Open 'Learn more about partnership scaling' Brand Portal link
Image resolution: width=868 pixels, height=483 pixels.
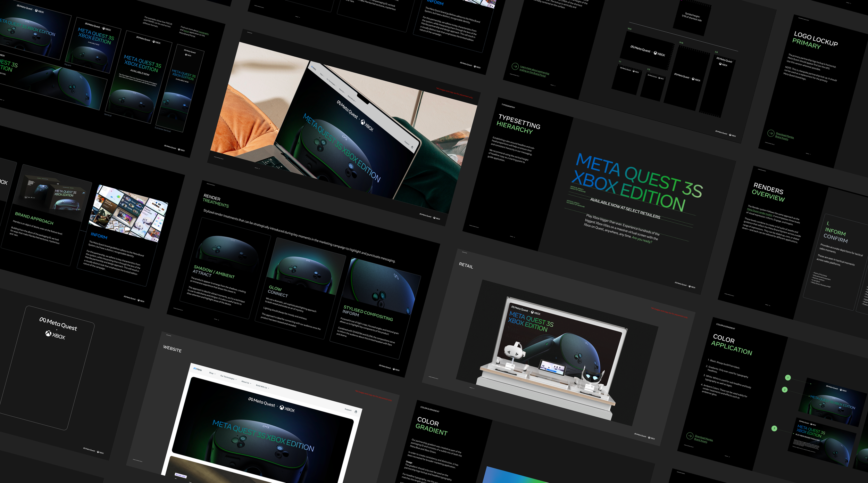click(x=534, y=71)
